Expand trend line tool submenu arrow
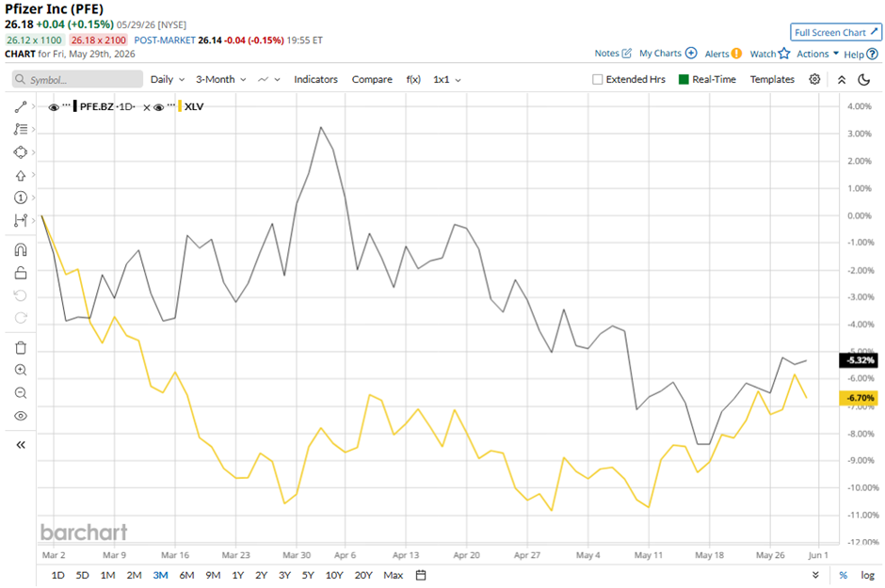The width and height of the screenshot is (885, 588). (x=33, y=106)
